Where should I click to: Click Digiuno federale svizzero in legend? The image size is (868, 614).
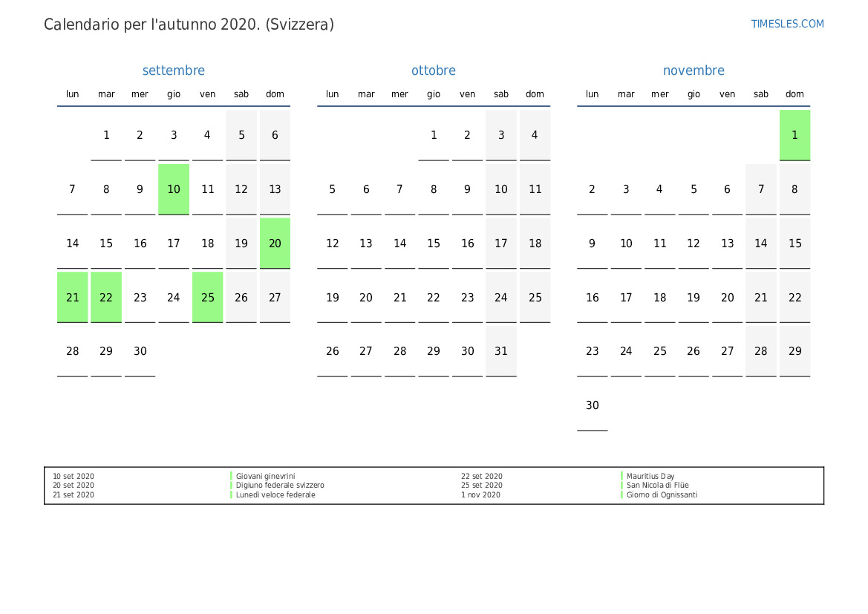pyautogui.click(x=280, y=486)
